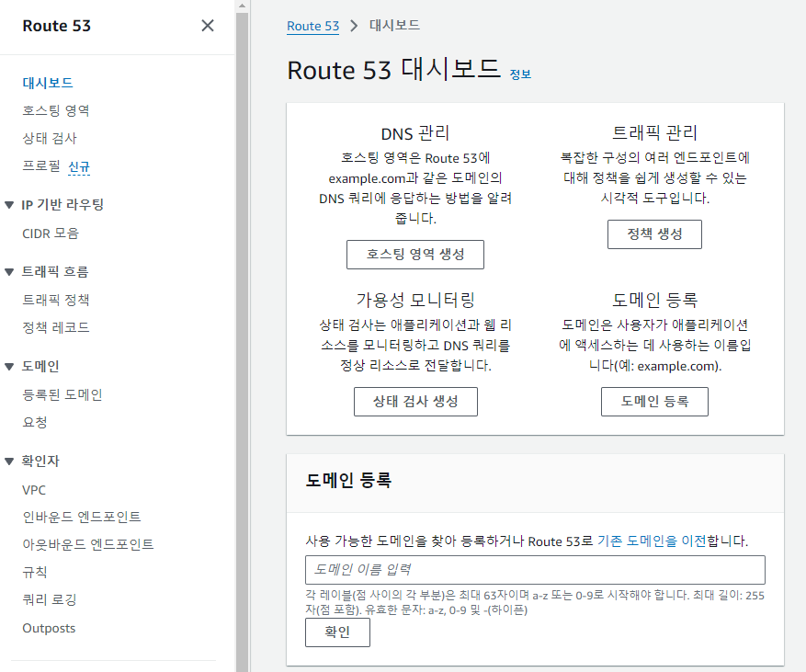Open 인바운드 엔드포인트
Image resolution: width=806 pixels, height=672 pixels.
tap(82, 517)
